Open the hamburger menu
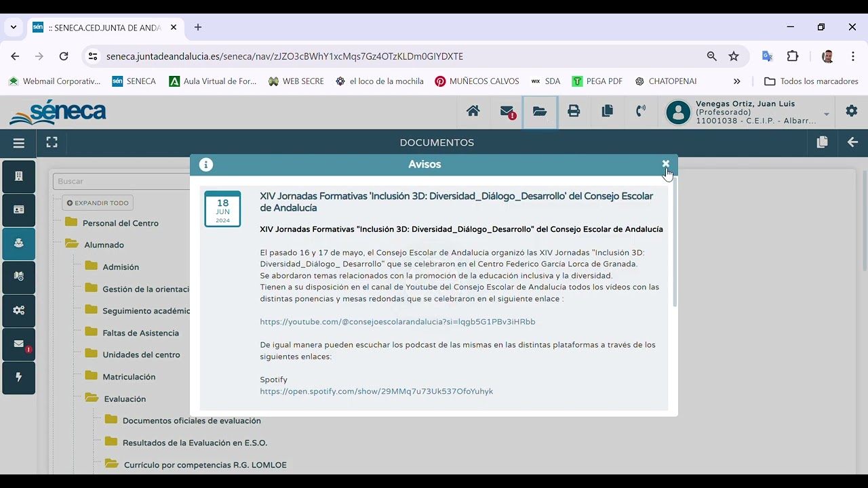Viewport: 868px width, 488px height. [x=19, y=143]
